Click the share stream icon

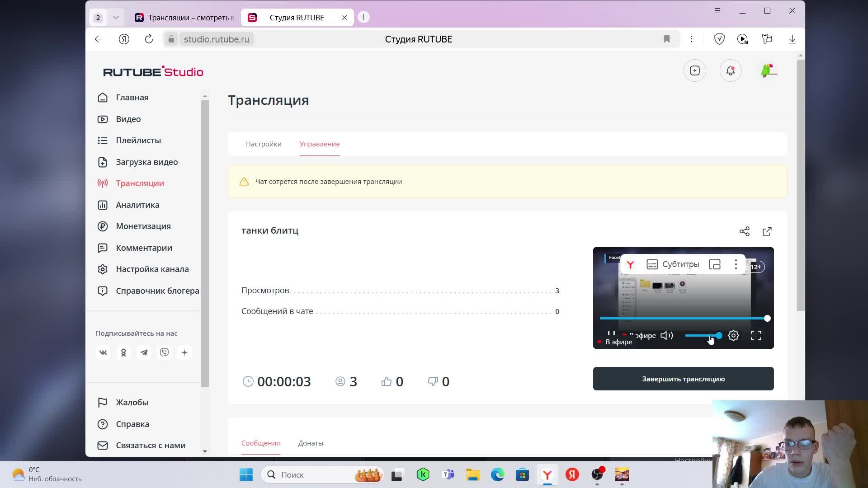tap(744, 231)
